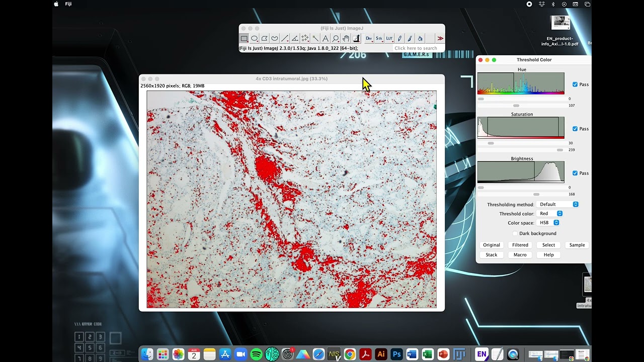Open the Color space dropdown
Viewport: 644px width, 362px height.
(548, 223)
